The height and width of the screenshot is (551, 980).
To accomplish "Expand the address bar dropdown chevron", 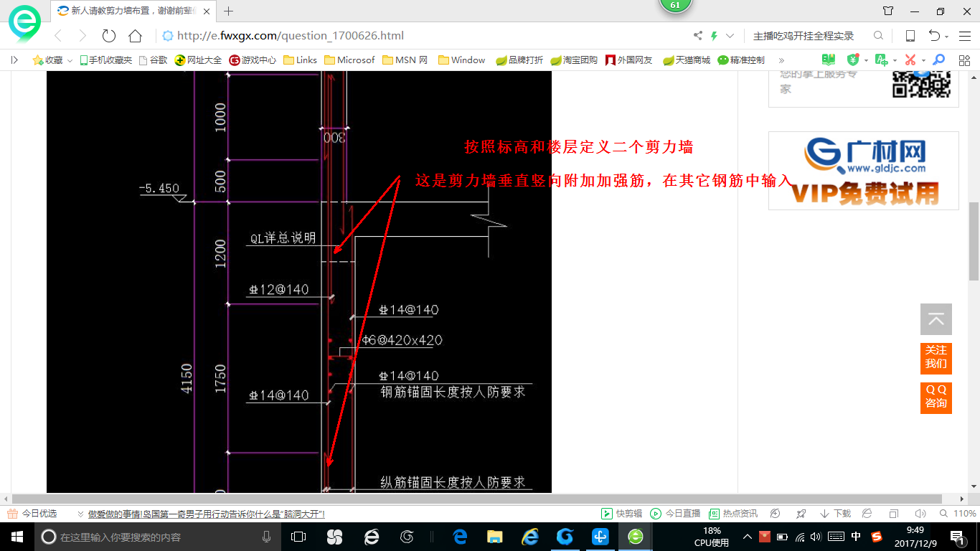I will point(730,36).
